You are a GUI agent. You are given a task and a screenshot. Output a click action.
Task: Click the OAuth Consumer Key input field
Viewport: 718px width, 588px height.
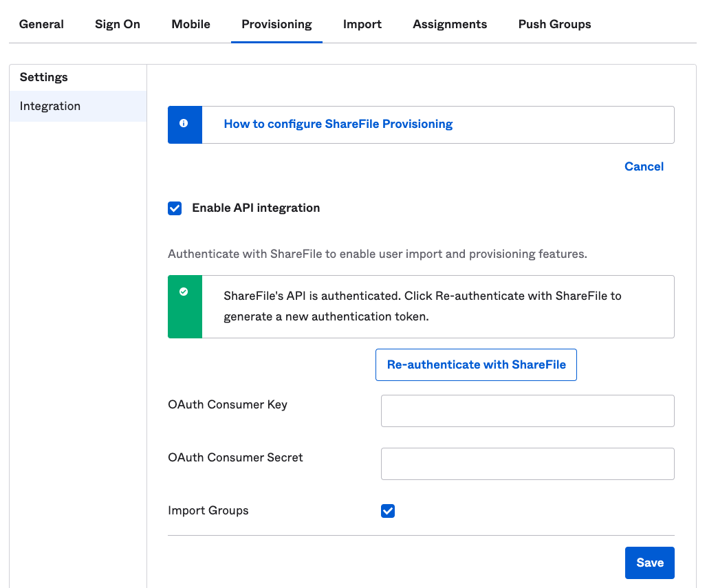[x=527, y=411]
